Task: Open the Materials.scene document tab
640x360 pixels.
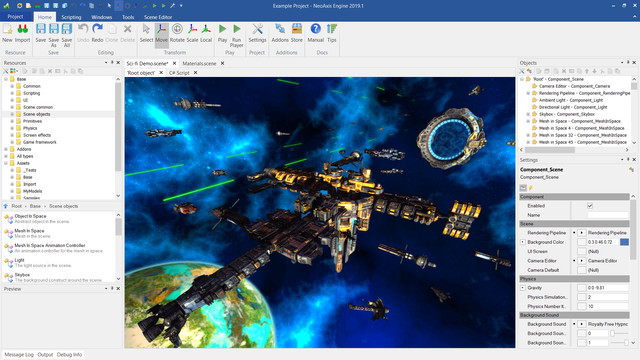Action: (199, 63)
